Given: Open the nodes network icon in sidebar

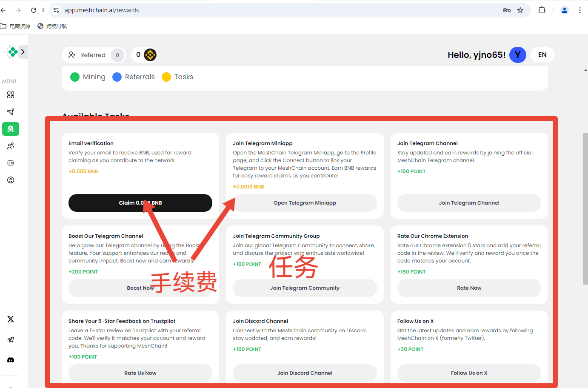Looking at the screenshot, I should (11, 112).
